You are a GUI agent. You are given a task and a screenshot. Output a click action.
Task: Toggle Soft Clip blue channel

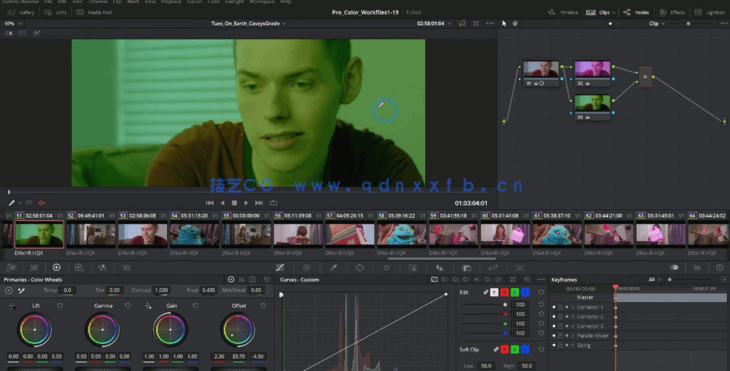525,349
